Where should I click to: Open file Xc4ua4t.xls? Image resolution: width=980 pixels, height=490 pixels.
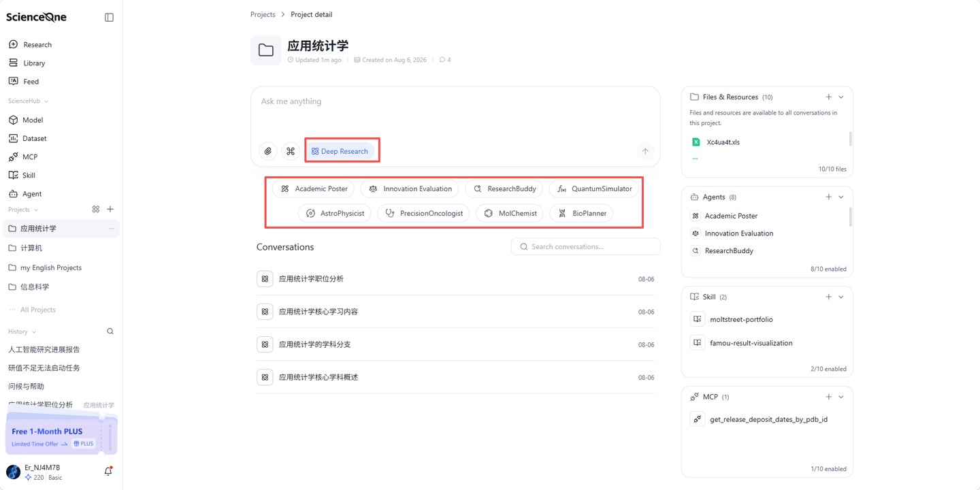point(723,142)
